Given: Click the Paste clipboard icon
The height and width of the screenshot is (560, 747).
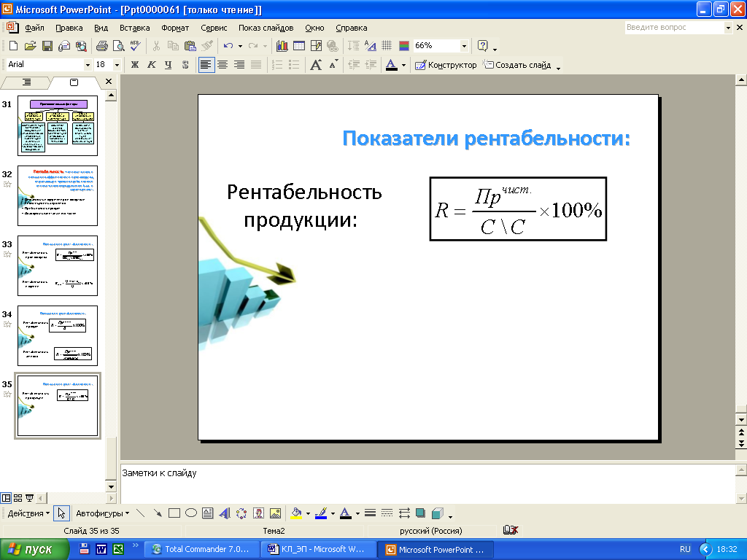Looking at the screenshot, I should [x=190, y=46].
